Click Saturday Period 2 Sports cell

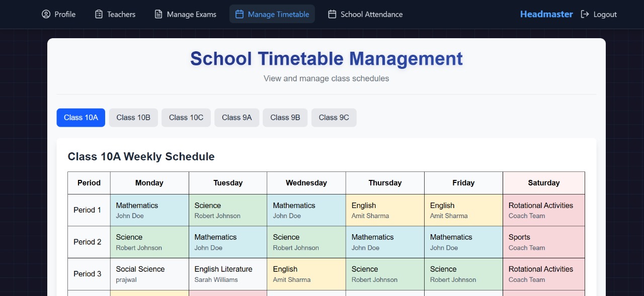[x=543, y=242]
